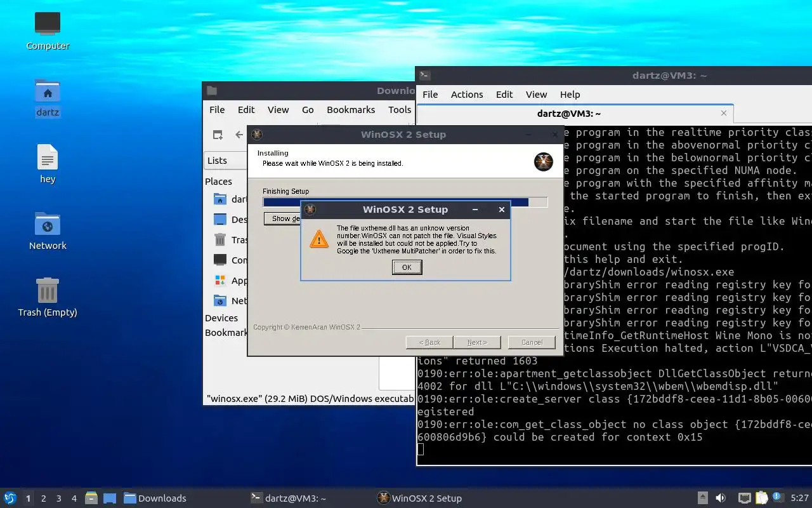
Task: Open the Lubuntu application menu in the taskbar
Action: (x=10, y=498)
